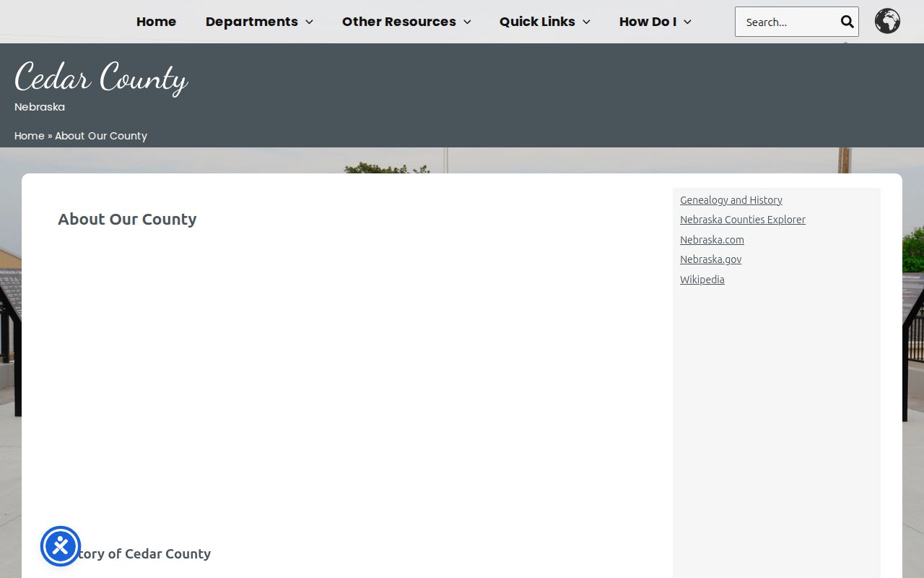The height and width of the screenshot is (578, 924).
Task: Open the Wikipedia link
Action: pos(702,280)
